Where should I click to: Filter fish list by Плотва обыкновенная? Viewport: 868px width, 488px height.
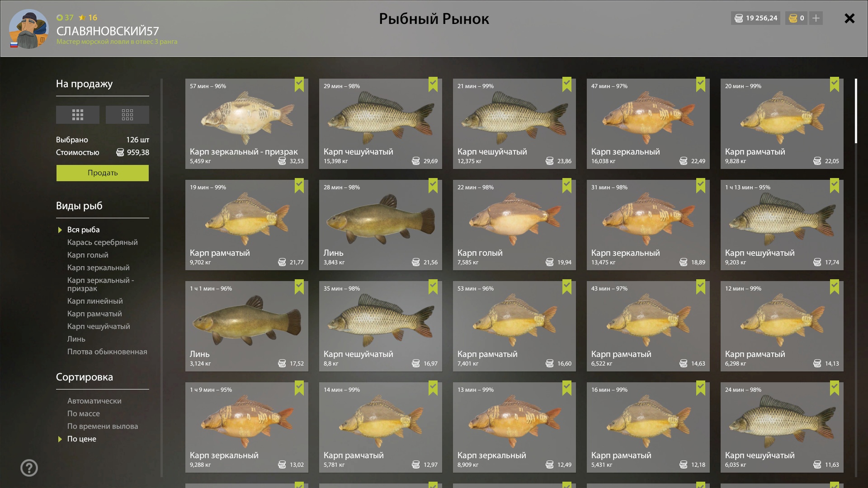point(107,352)
